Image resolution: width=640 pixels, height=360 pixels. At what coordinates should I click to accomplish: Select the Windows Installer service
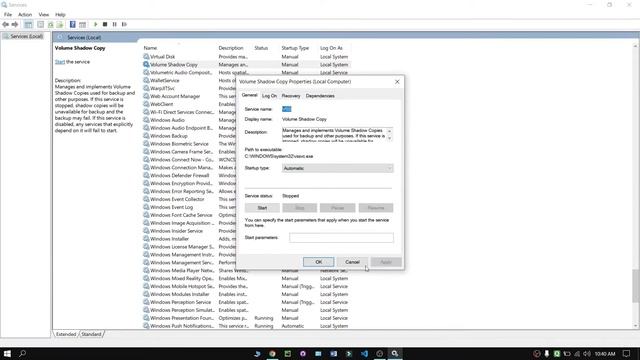tap(169, 239)
